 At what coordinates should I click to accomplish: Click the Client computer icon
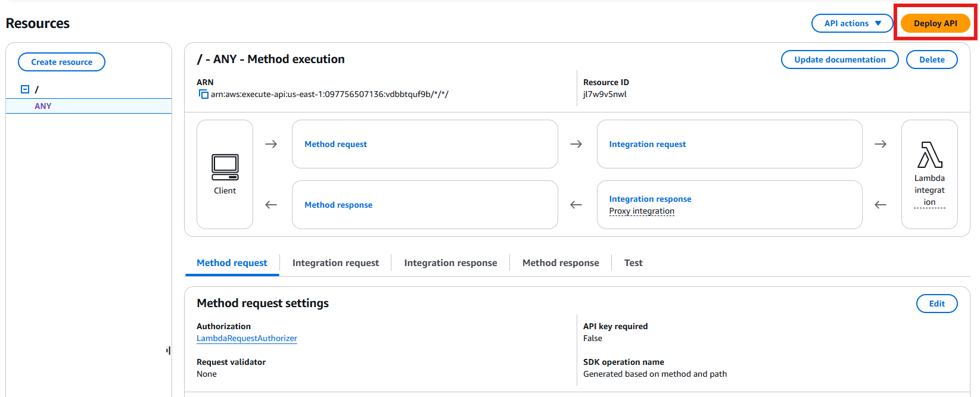[x=225, y=167]
